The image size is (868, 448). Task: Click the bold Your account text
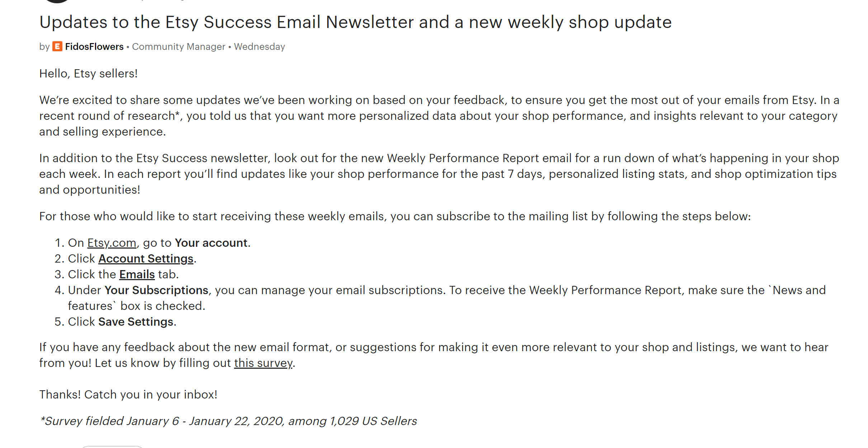pyautogui.click(x=211, y=243)
